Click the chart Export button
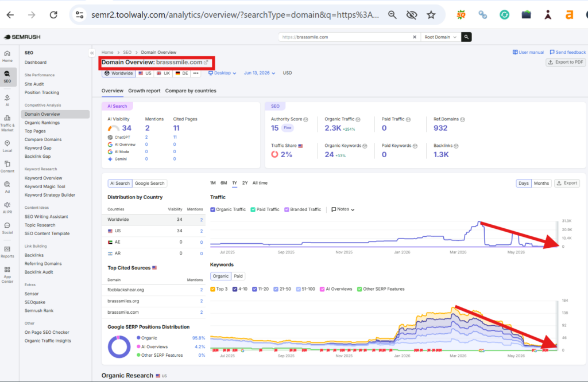This screenshot has height=382, width=588. [567, 183]
